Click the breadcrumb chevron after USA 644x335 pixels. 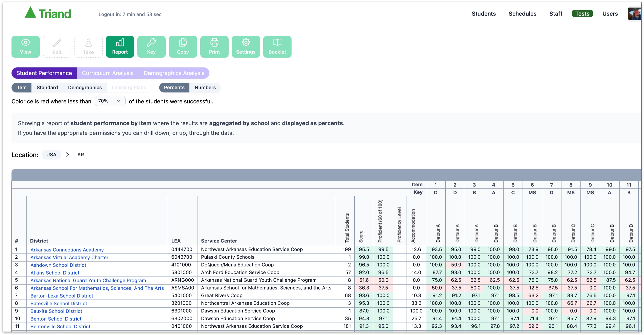click(x=68, y=155)
